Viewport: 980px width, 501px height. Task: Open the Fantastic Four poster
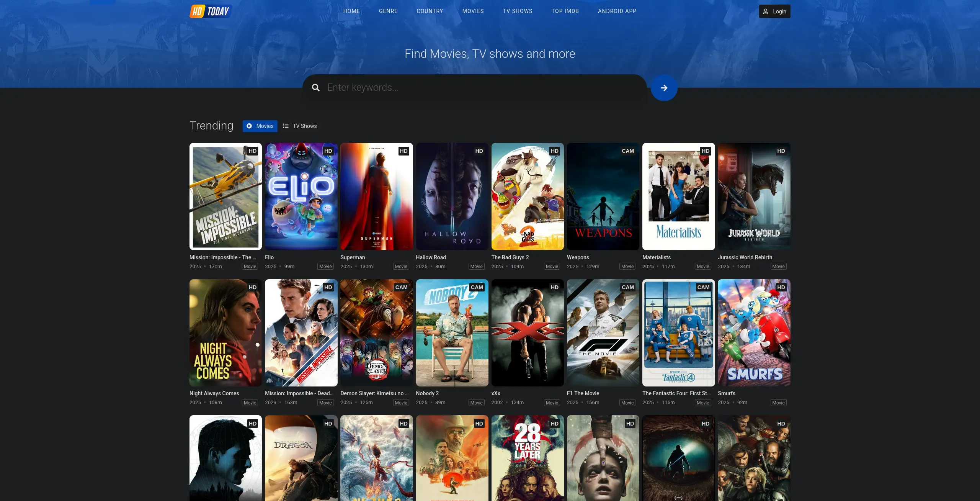coord(678,332)
